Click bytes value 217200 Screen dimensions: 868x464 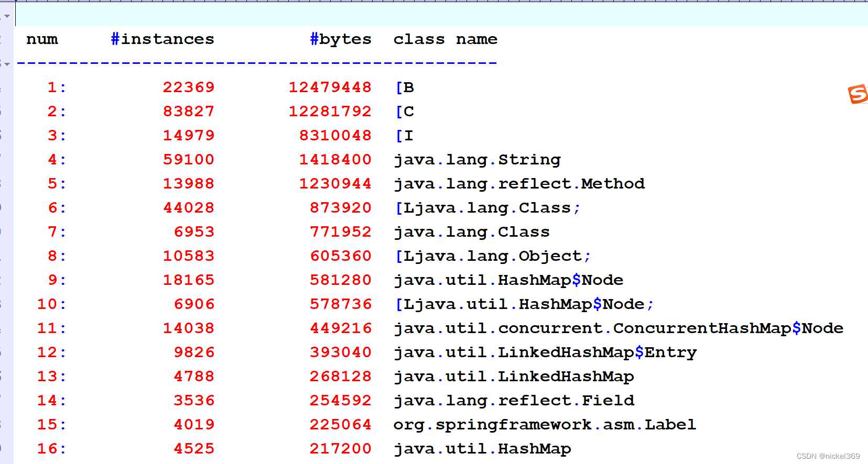(341, 449)
